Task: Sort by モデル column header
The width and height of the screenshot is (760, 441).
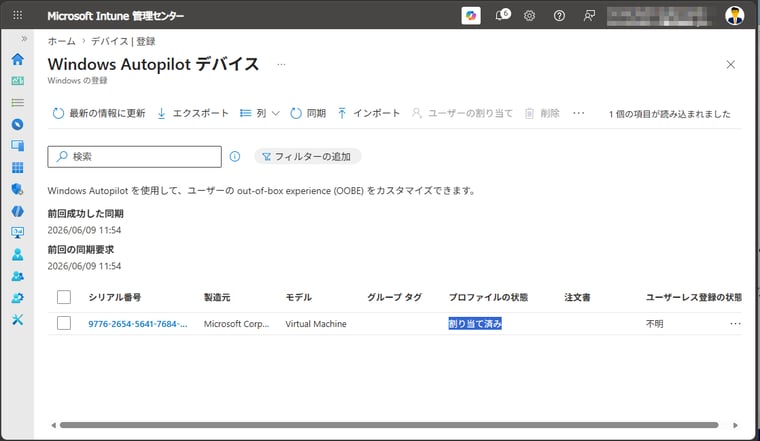Action: (299, 297)
